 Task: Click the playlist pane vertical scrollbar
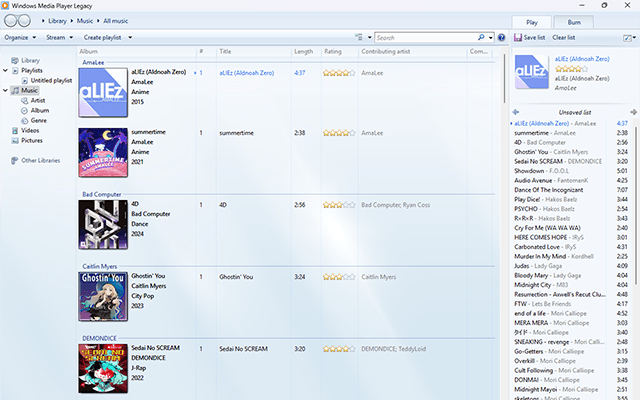(635, 204)
